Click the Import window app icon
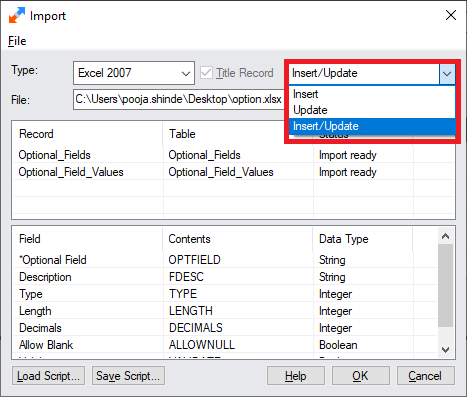This screenshot has width=467, height=397. [x=17, y=16]
